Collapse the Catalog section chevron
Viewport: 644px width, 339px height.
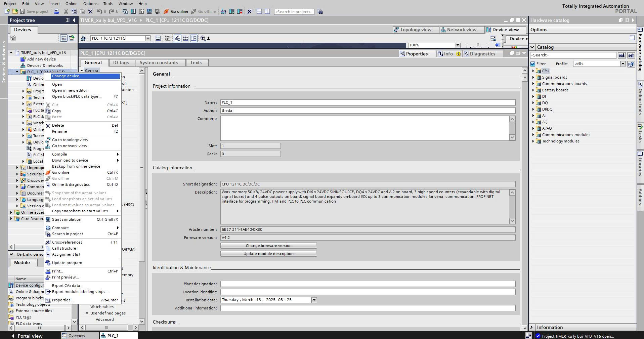click(x=532, y=47)
